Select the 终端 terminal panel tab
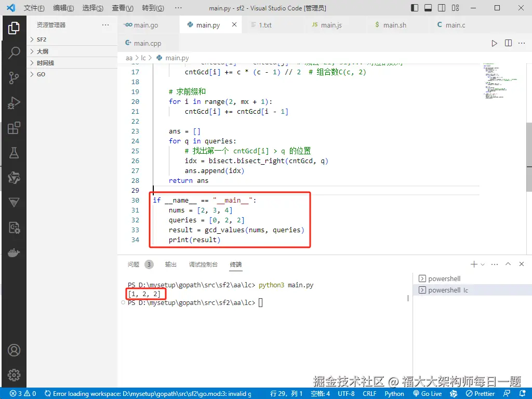 (x=236, y=264)
